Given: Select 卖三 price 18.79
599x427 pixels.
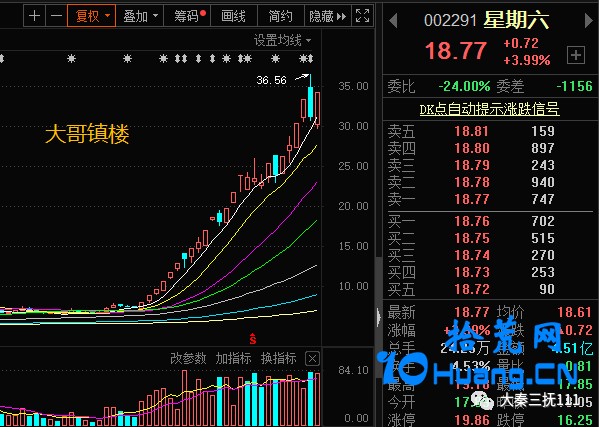Looking at the screenshot, I should pos(471,165).
